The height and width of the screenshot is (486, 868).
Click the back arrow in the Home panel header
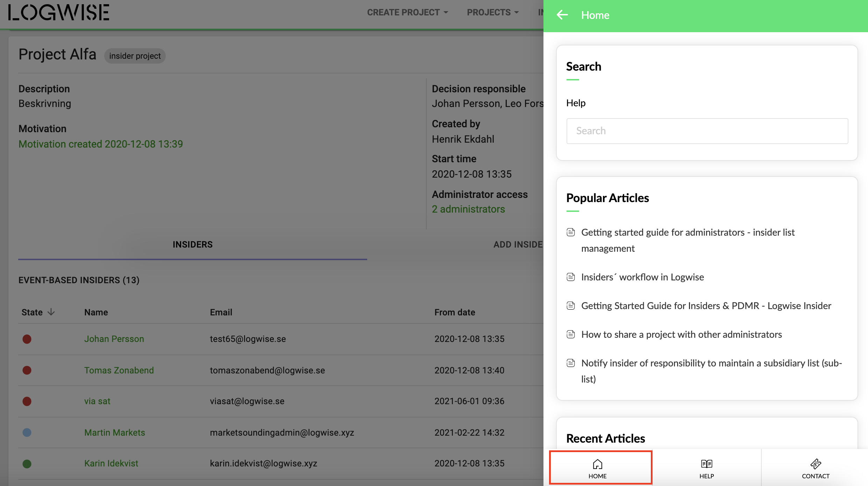point(562,15)
